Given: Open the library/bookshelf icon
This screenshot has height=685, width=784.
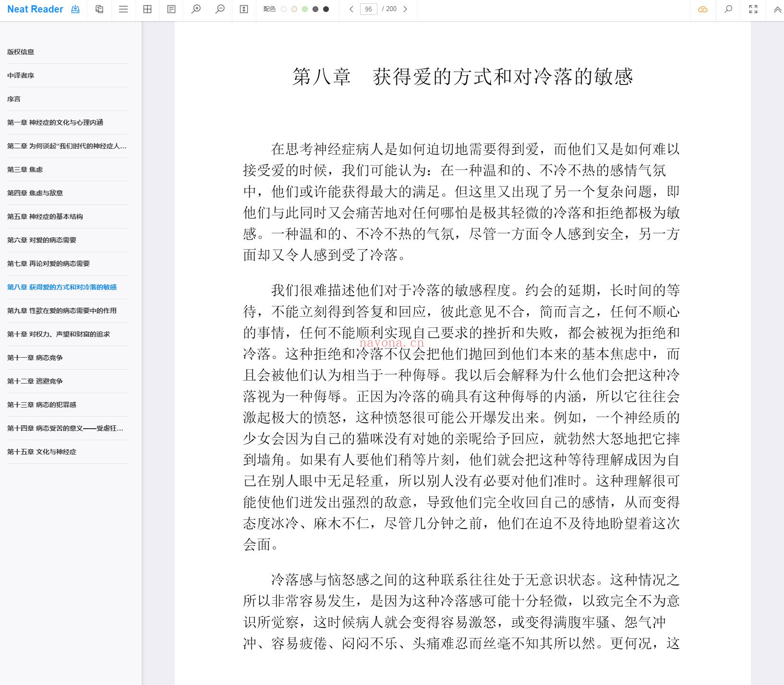Looking at the screenshot, I should click(x=99, y=9).
